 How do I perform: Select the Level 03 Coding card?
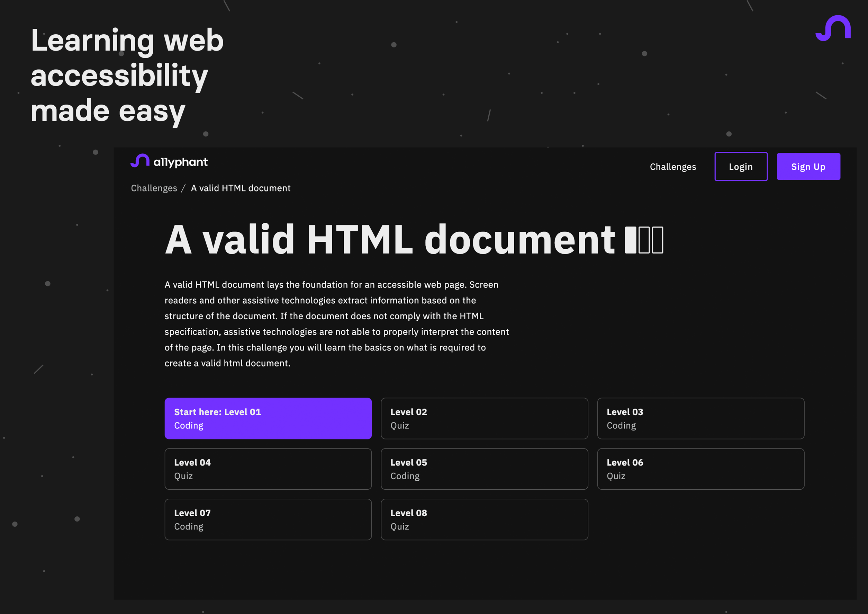pos(700,418)
